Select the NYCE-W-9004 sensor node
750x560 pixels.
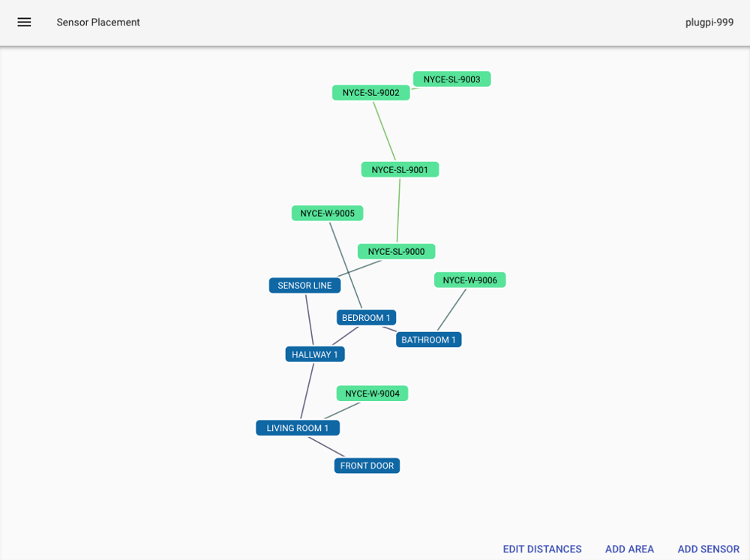[372, 394]
